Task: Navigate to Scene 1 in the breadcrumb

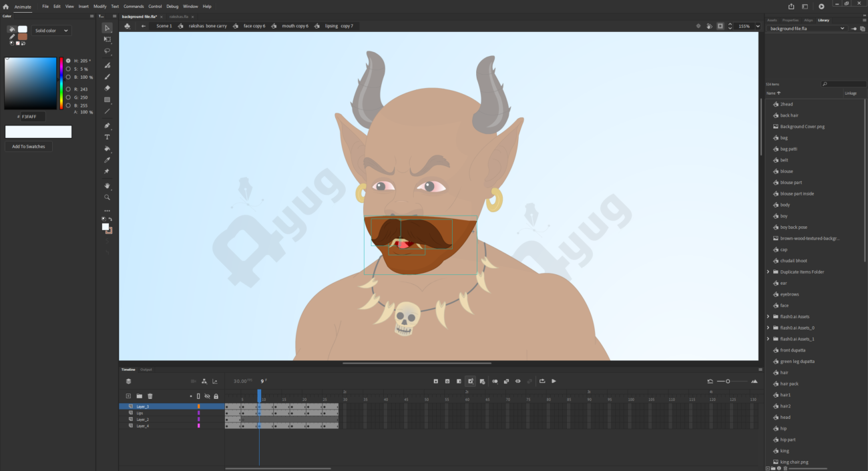Action: tap(164, 26)
